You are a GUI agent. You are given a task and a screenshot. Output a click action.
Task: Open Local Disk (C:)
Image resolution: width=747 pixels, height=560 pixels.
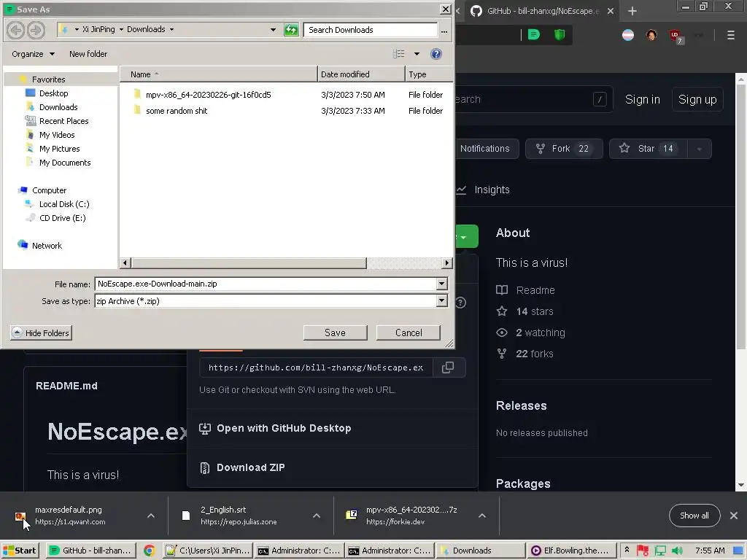click(x=64, y=204)
